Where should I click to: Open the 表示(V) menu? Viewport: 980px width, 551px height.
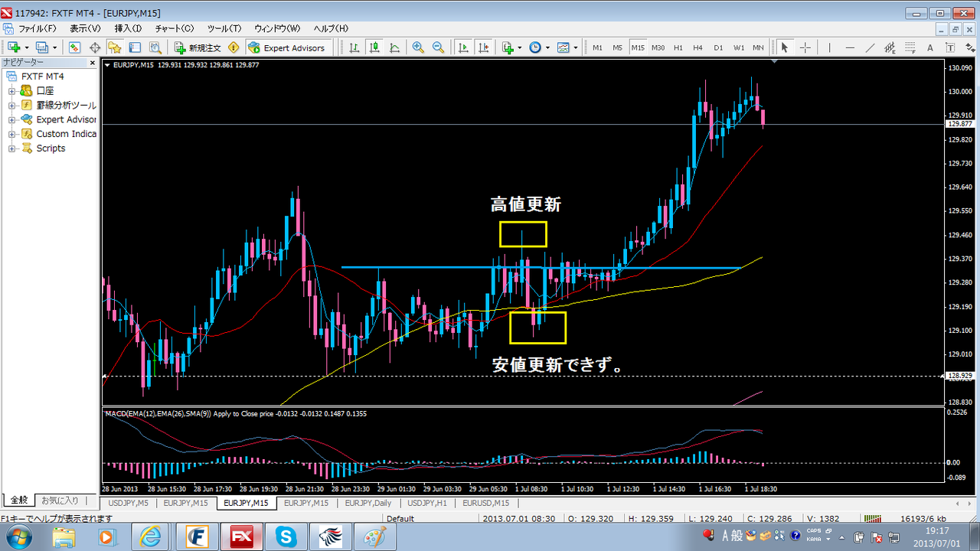(85, 28)
